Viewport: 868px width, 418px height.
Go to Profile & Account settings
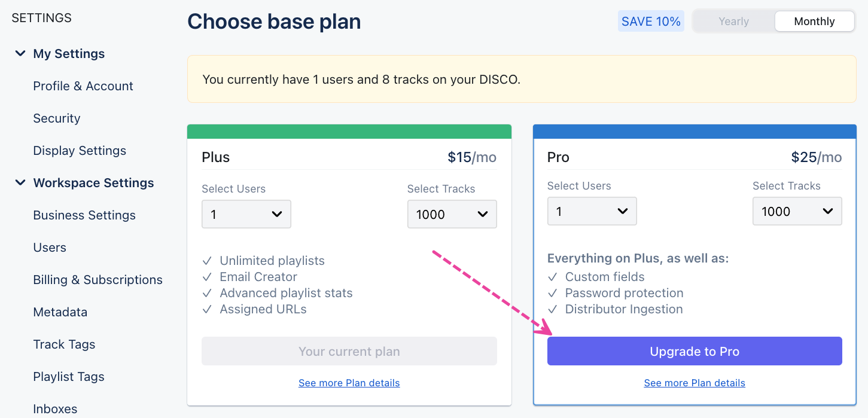(x=83, y=86)
